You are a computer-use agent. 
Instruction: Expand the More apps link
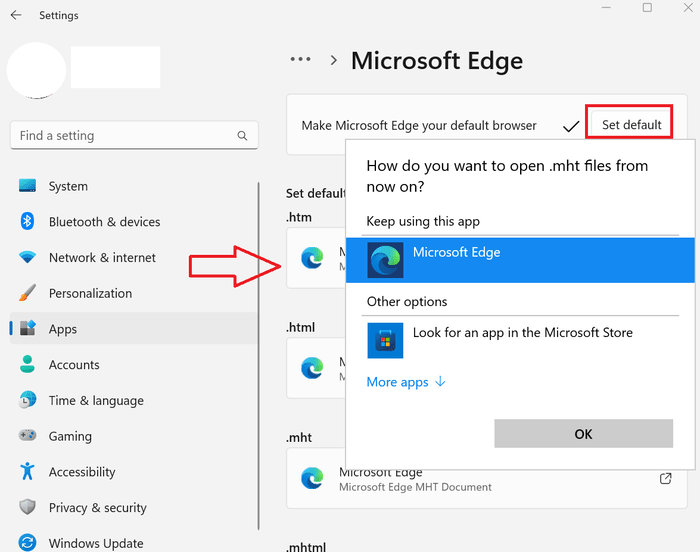click(x=406, y=382)
